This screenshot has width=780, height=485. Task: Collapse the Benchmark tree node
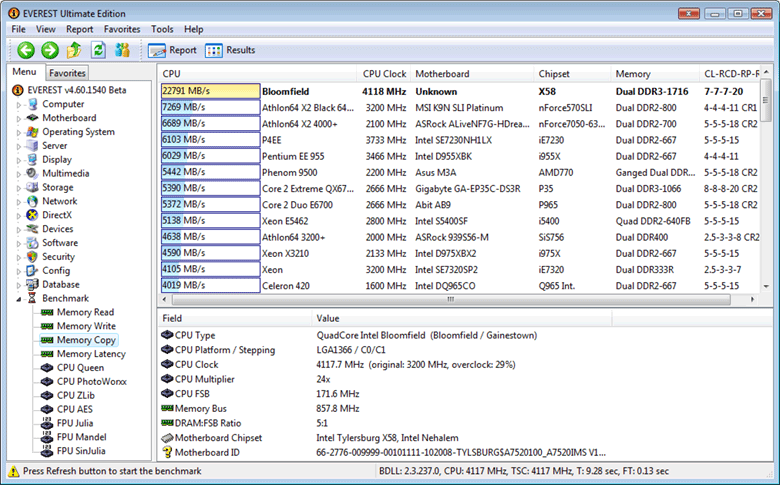(19, 299)
